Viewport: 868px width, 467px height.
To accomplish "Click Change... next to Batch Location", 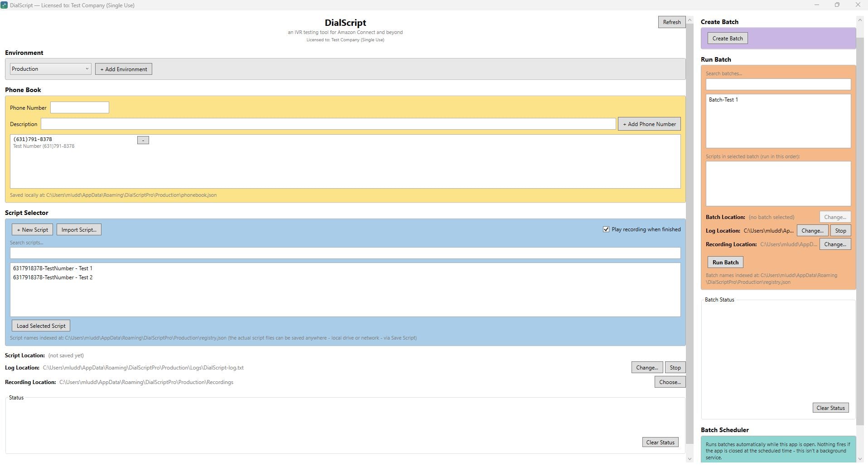I will (x=835, y=217).
